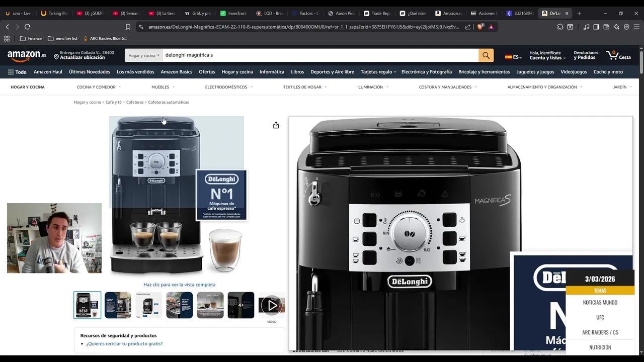Open the Hogar y cocina search category dropdown
Image resolution: width=644 pixels, height=362 pixels.
143,55
